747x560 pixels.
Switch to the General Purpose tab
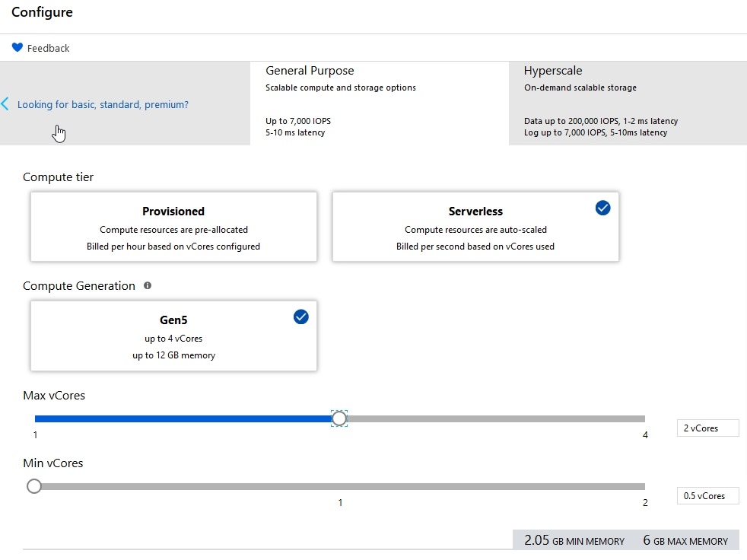[x=310, y=71]
